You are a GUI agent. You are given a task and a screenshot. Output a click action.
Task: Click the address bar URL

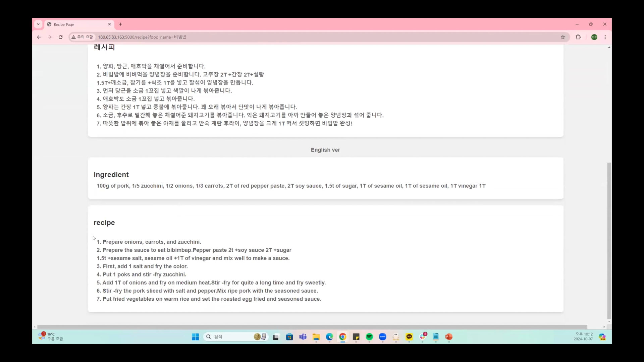[142, 37]
